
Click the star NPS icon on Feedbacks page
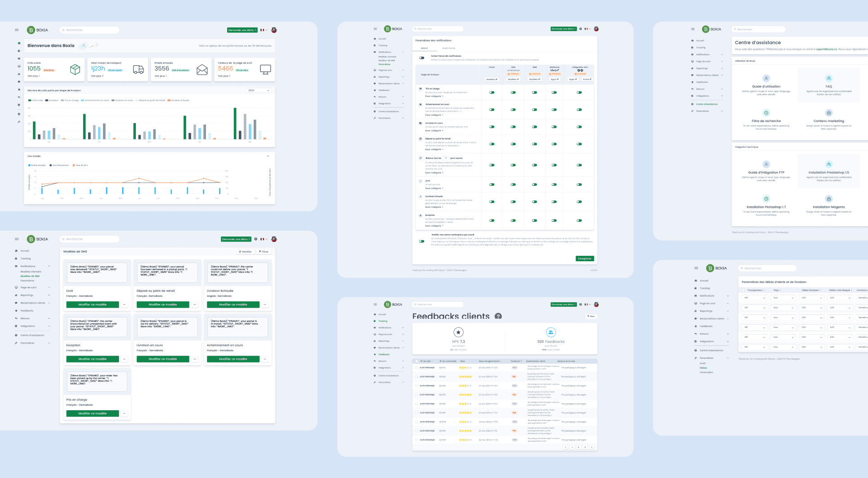(x=458, y=332)
